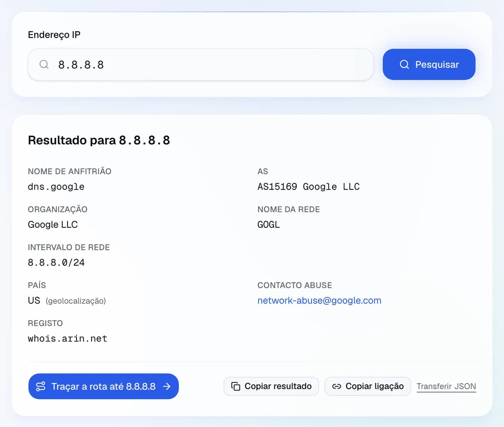Click the NOME DE ANFITRIÃO label
Image resolution: width=504 pixels, height=427 pixels.
(x=69, y=171)
